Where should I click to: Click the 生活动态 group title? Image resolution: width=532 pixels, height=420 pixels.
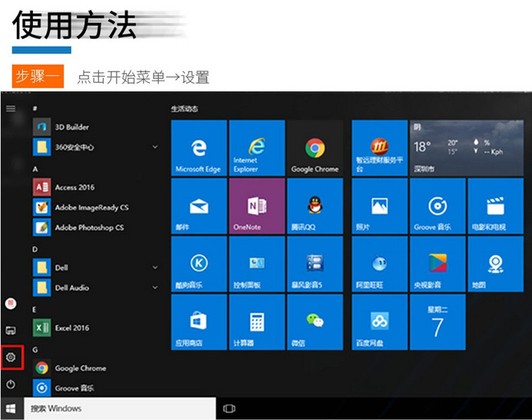(185, 109)
